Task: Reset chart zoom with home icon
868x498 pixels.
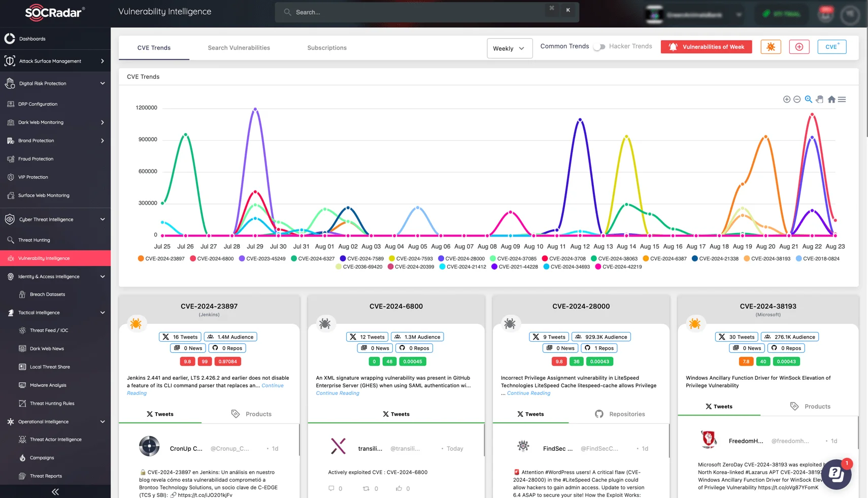Action: [x=831, y=99]
